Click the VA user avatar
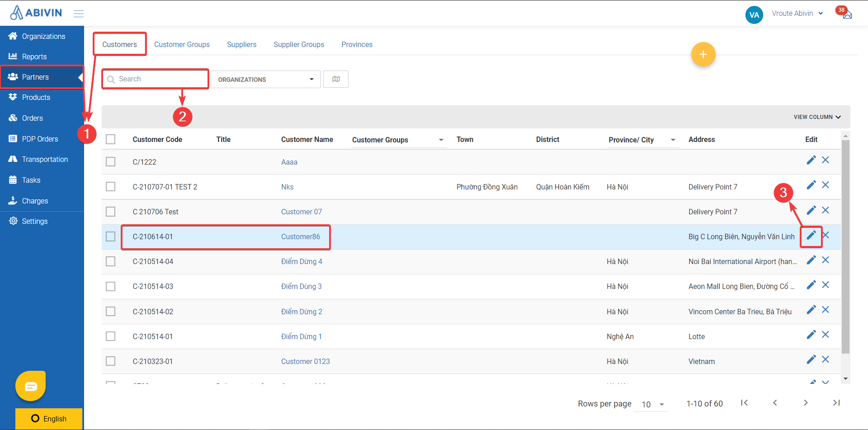 pos(754,14)
